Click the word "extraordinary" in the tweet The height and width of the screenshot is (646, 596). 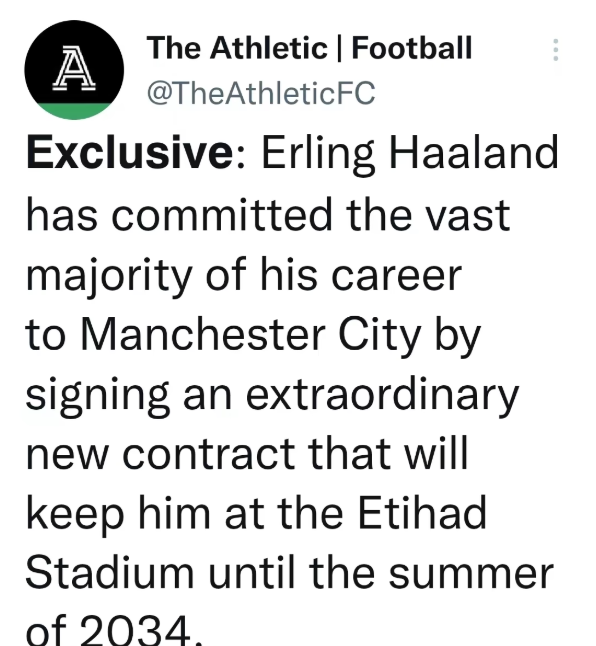(382, 396)
